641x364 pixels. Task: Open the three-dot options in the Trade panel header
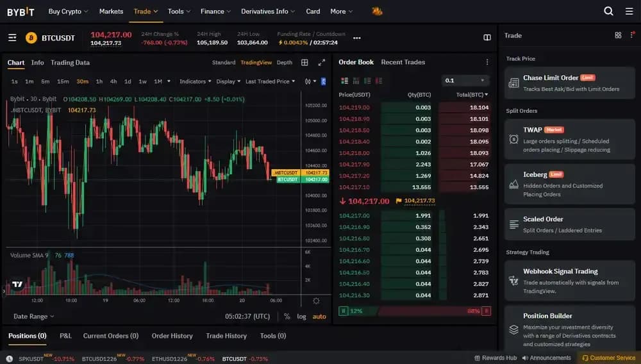click(x=632, y=35)
